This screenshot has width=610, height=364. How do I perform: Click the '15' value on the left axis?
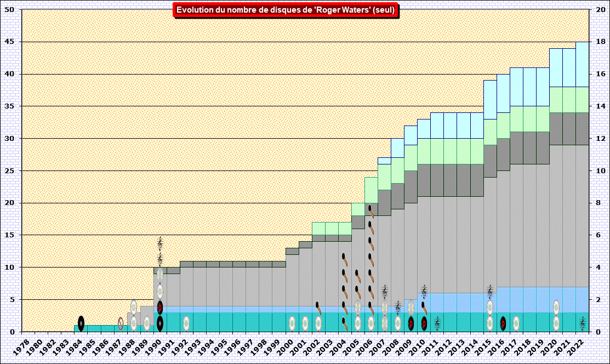tap(10, 235)
